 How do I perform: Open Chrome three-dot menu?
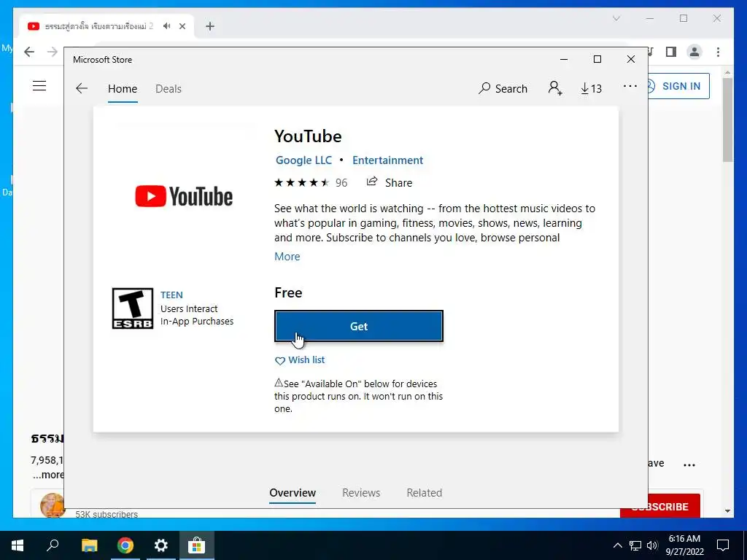pyautogui.click(x=718, y=52)
